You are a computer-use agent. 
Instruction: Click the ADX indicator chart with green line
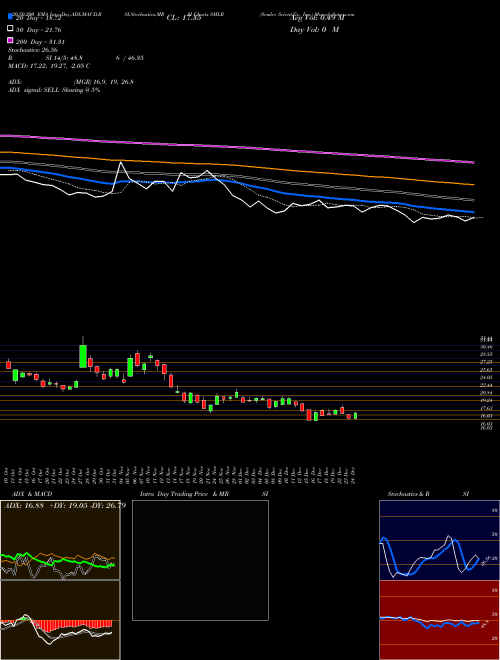[x=60, y=540]
